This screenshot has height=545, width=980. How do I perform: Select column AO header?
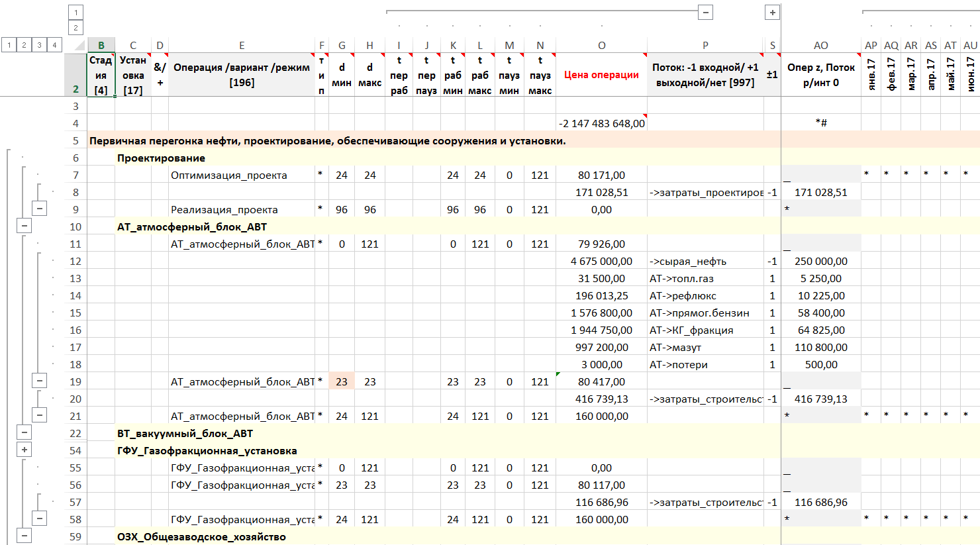click(x=820, y=46)
